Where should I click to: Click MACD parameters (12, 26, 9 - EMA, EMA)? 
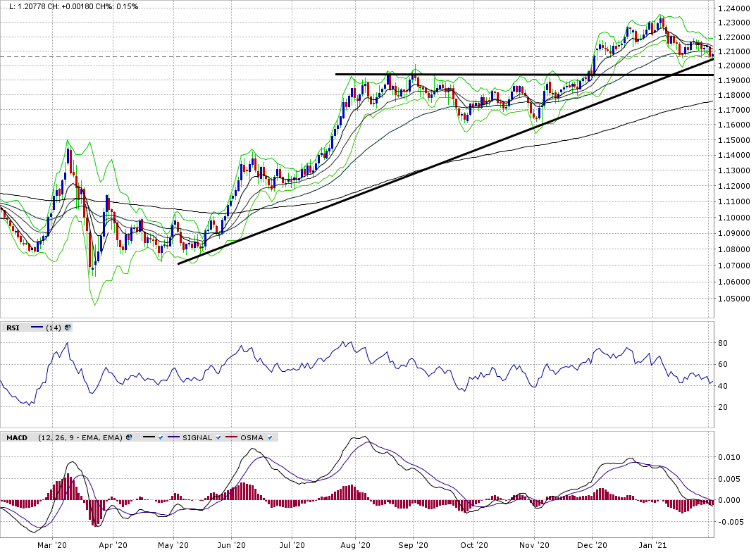click(x=80, y=437)
